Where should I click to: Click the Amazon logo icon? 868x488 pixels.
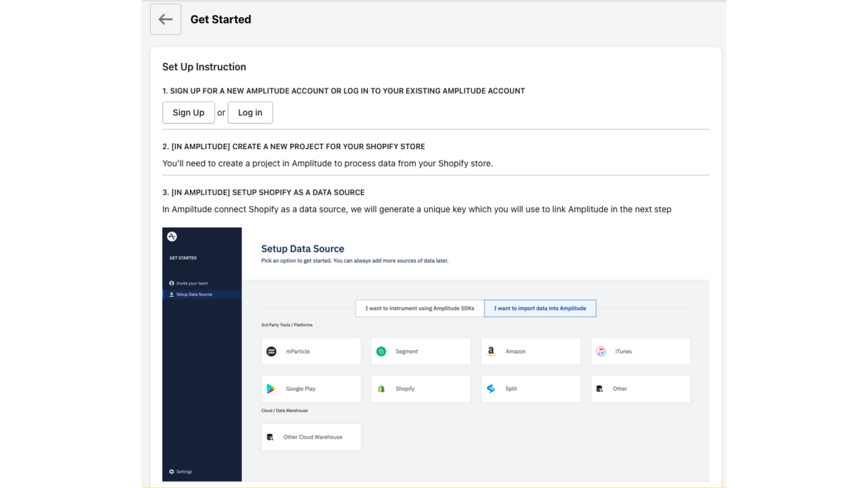pyautogui.click(x=491, y=352)
